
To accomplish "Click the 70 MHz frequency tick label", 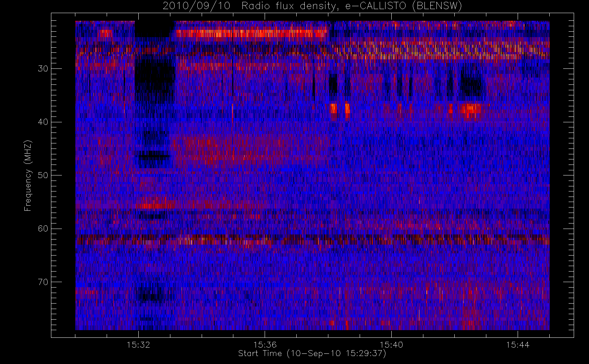I will [43, 282].
